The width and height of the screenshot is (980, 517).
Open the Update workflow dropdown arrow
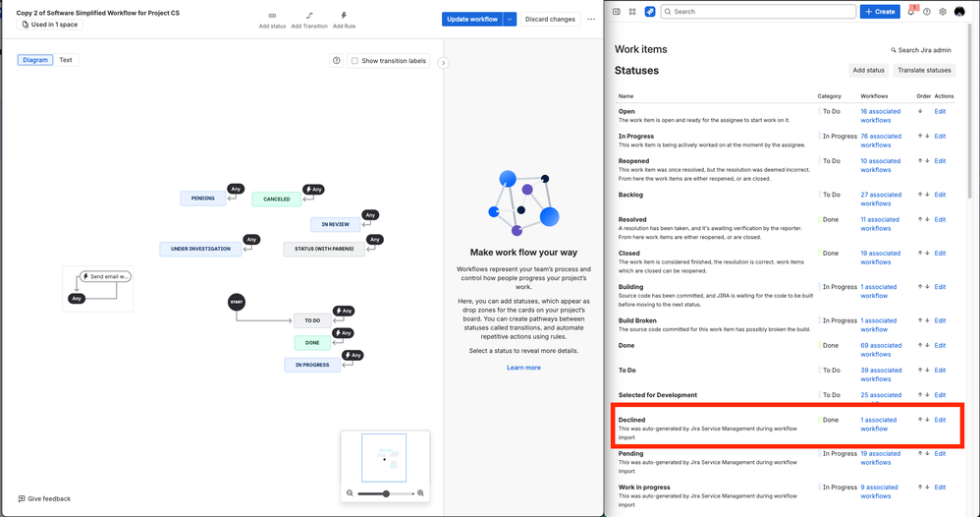pyautogui.click(x=510, y=20)
